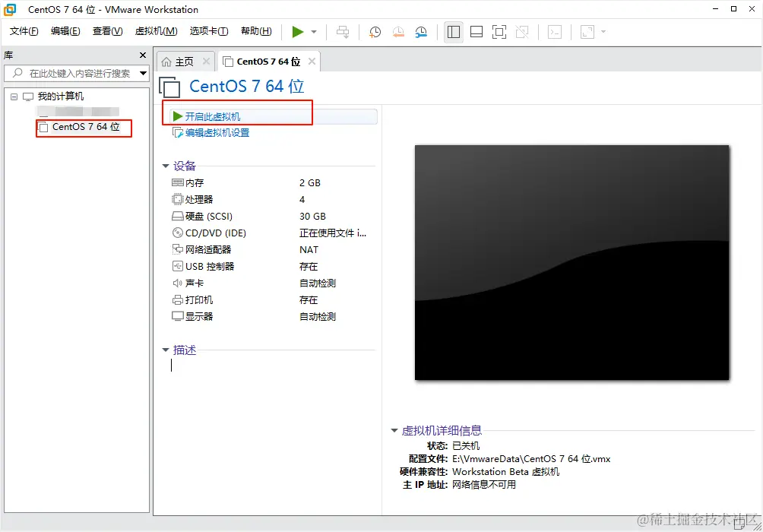The image size is (763, 532).
Task: Click the USB icon beside USB 控制器
Action: (178, 267)
